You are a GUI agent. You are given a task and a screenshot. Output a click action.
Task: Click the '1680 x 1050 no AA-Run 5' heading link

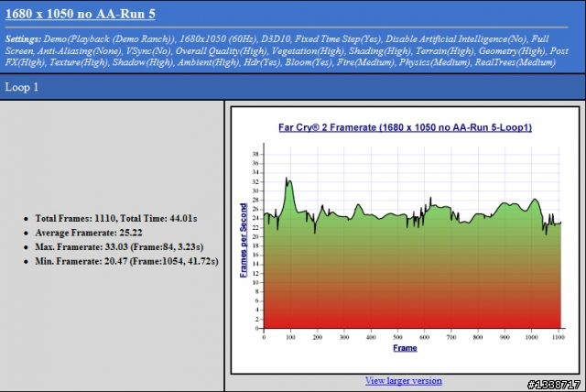pos(81,14)
